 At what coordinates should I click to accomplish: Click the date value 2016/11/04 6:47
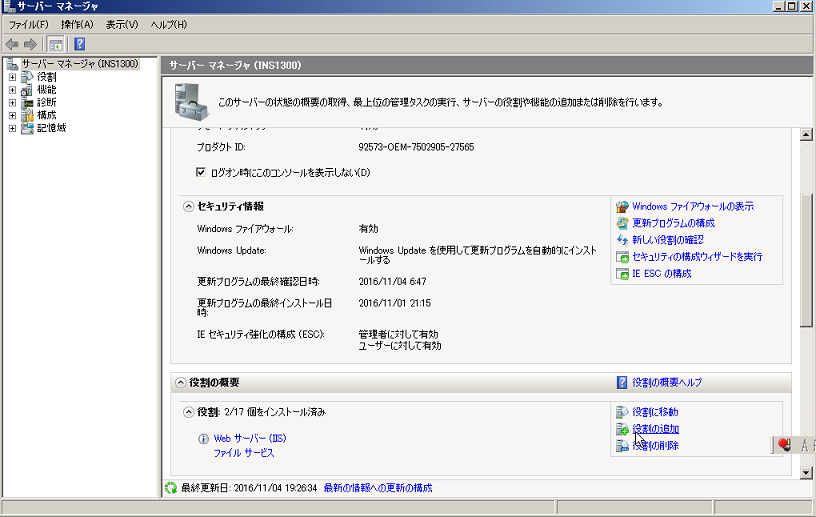click(392, 282)
